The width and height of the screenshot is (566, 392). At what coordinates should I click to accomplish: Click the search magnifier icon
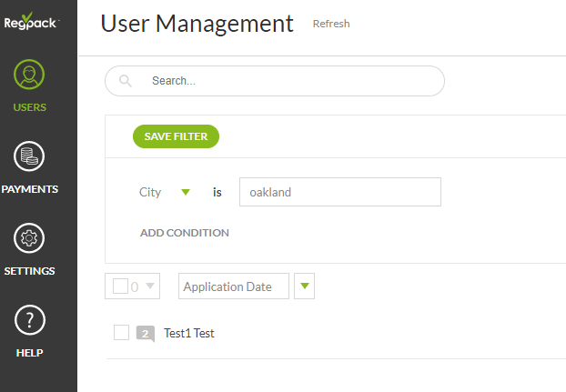coord(126,81)
